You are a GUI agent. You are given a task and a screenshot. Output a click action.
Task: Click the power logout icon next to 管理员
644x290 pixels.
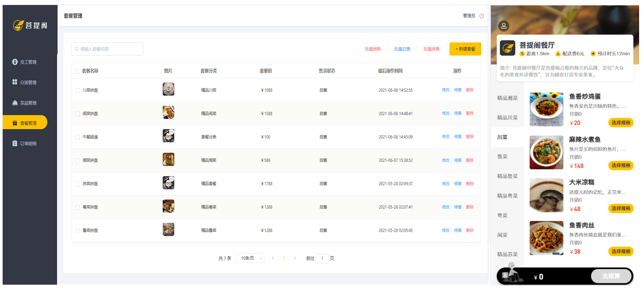tap(481, 15)
